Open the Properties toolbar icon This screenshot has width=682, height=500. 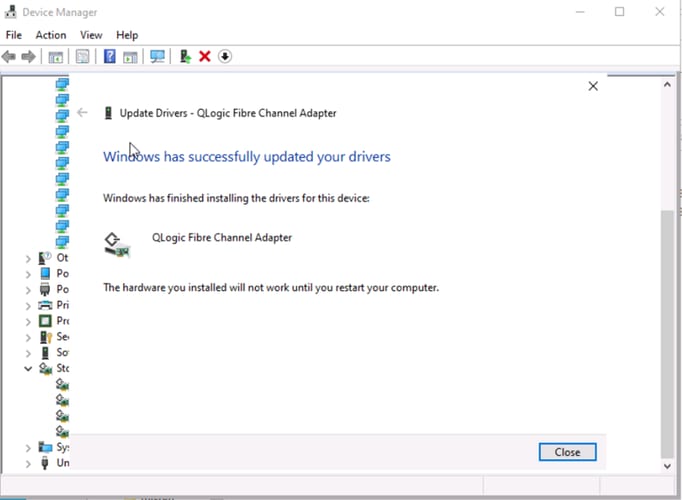[x=82, y=57]
